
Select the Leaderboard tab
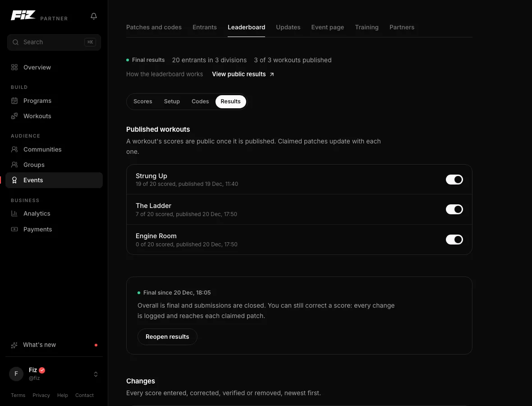pyautogui.click(x=246, y=27)
